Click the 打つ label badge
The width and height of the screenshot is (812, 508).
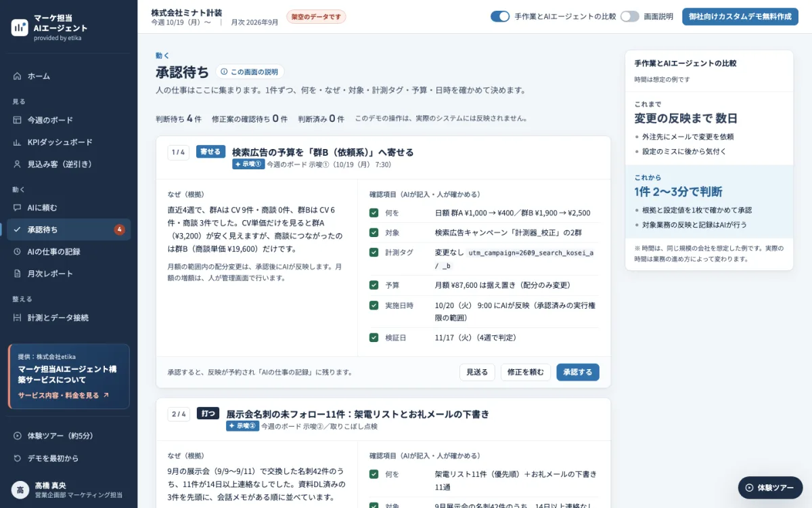208,413
